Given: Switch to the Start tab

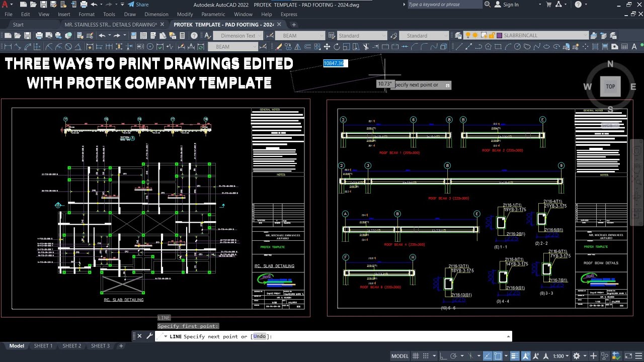Looking at the screenshot, I should coord(18,24).
